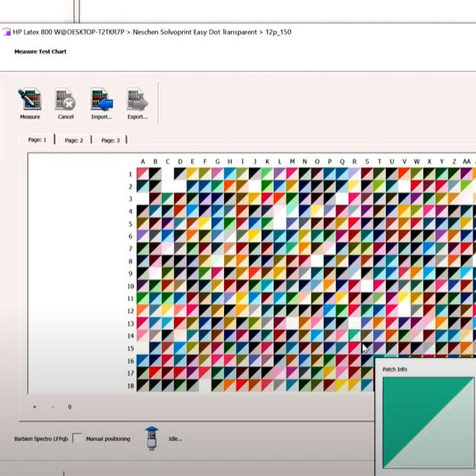Click the green Patch Info preview swatch

click(x=428, y=422)
